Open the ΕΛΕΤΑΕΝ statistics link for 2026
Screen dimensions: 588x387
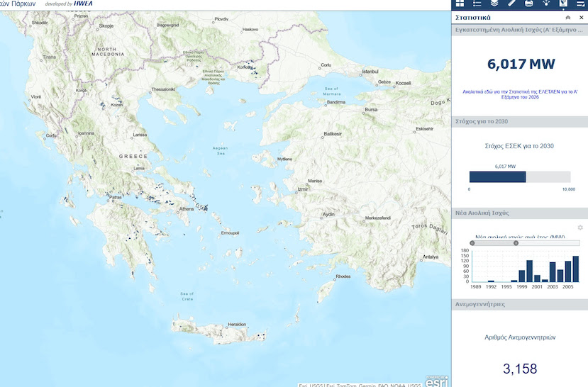pyautogui.click(x=520, y=94)
